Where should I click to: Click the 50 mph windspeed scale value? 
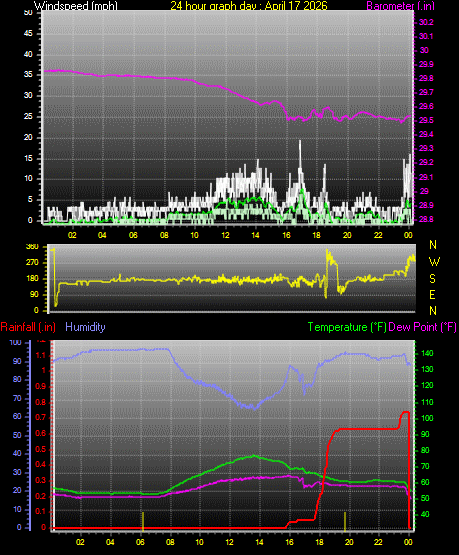click(x=28, y=13)
